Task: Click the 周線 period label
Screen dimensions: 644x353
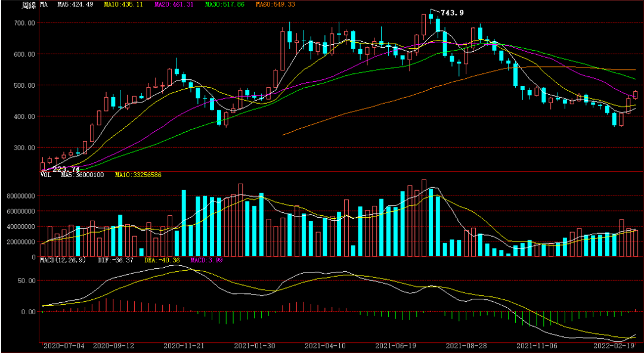Action: pyautogui.click(x=29, y=5)
